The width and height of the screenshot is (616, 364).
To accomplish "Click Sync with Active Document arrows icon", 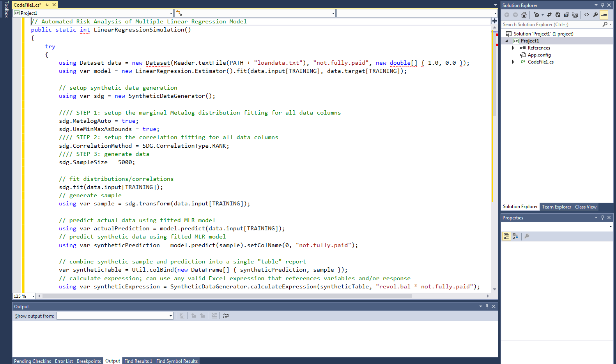I will [549, 15].
